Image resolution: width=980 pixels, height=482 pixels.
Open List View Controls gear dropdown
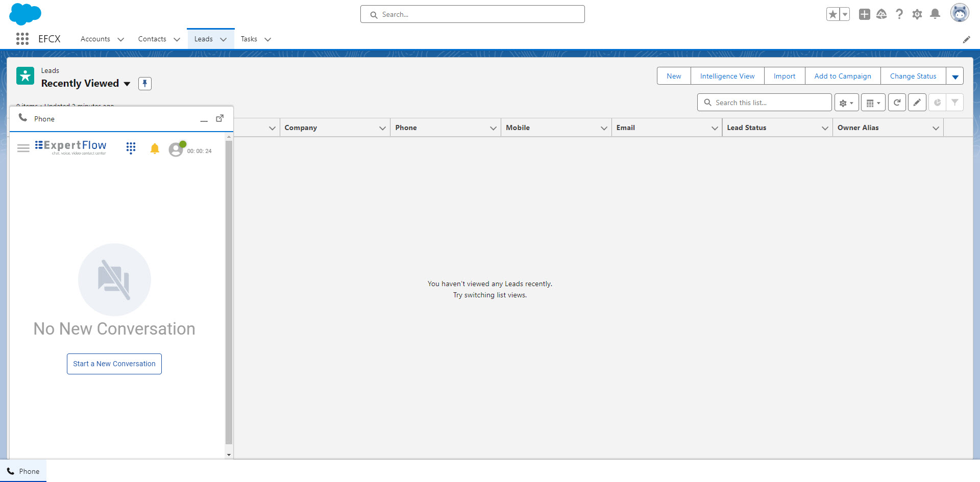[x=846, y=103]
